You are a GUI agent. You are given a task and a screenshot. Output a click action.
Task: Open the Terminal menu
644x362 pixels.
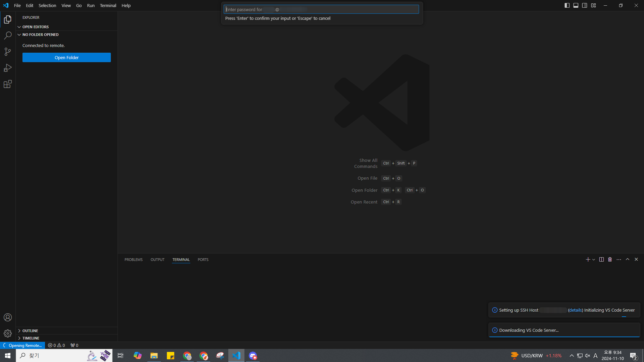pyautogui.click(x=108, y=5)
